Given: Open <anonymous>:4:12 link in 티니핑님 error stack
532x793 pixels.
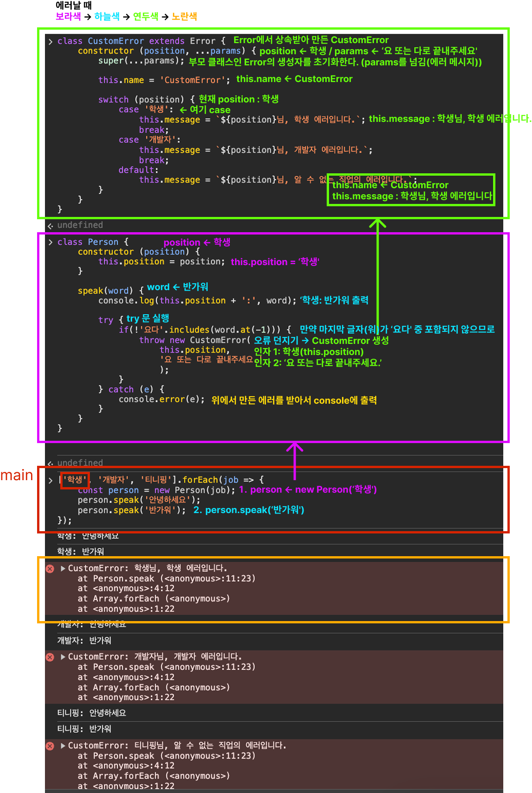Looking at the screenshot, I should 134,766.
